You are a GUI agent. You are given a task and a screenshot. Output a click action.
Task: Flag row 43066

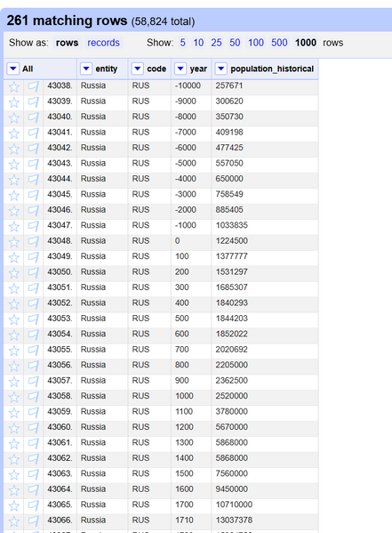click(33, 521)
